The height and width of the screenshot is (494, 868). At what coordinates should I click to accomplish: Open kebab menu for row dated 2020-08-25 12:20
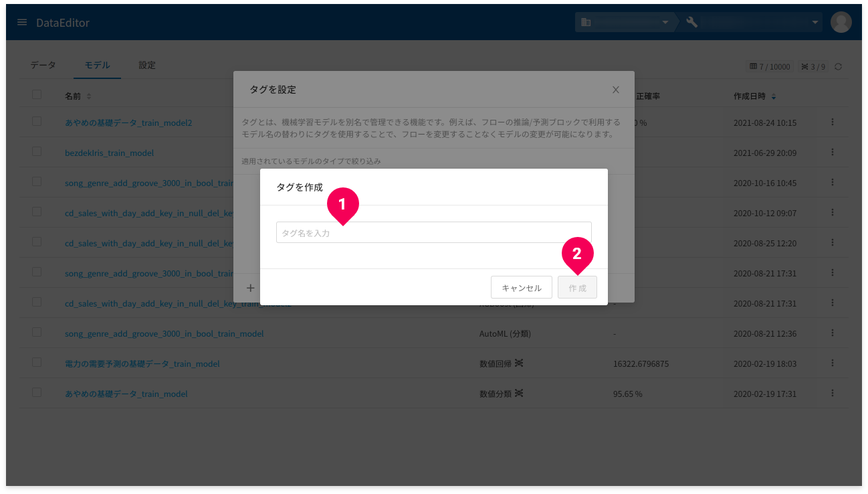pyautogui.click(x=833, y=242)
